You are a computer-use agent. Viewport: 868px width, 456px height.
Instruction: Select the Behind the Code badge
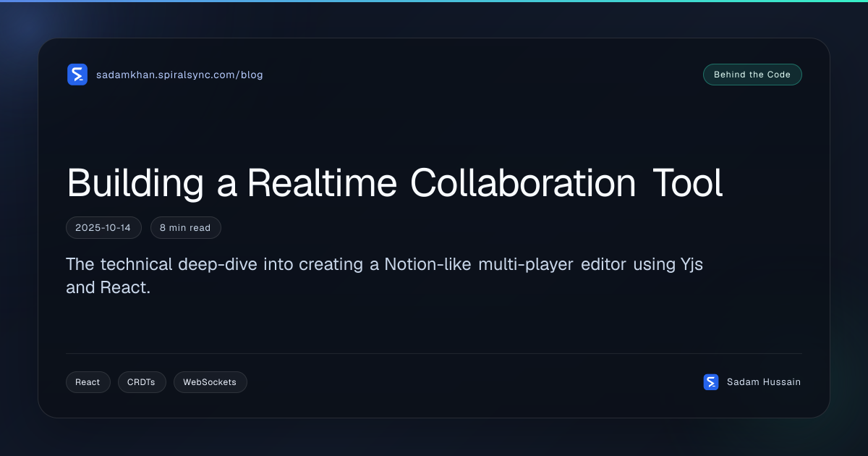click(x=752, y=75)
